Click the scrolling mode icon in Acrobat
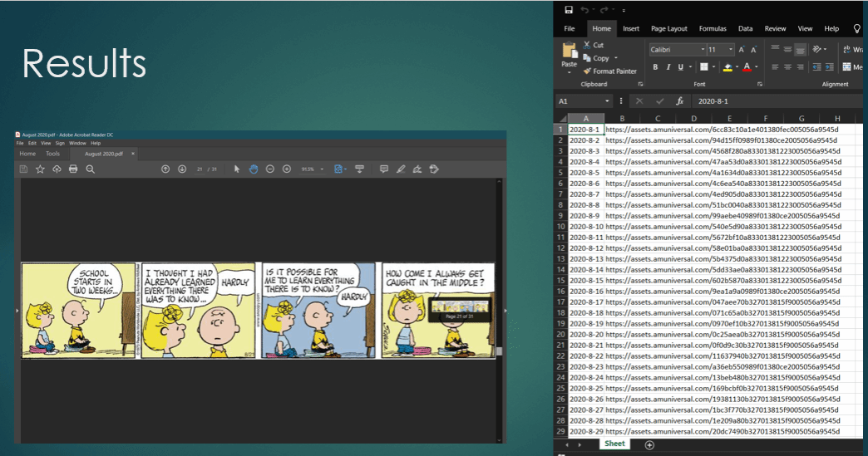This screenshot has height=456, width=868. click(359, 169)
